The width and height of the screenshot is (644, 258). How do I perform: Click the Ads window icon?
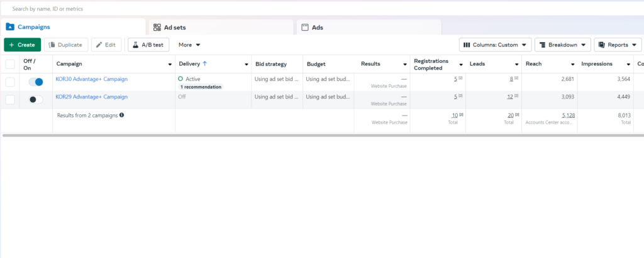pos(305,28)
